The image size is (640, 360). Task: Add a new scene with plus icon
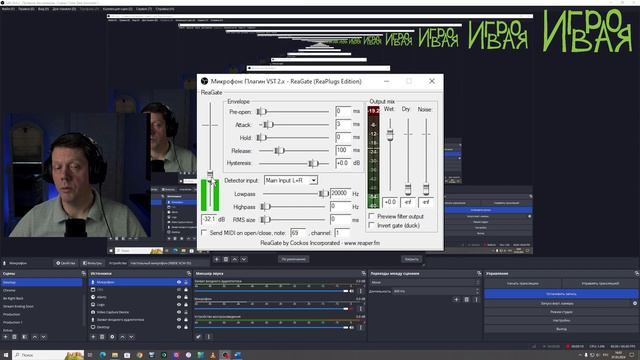[x=6, y=337]
